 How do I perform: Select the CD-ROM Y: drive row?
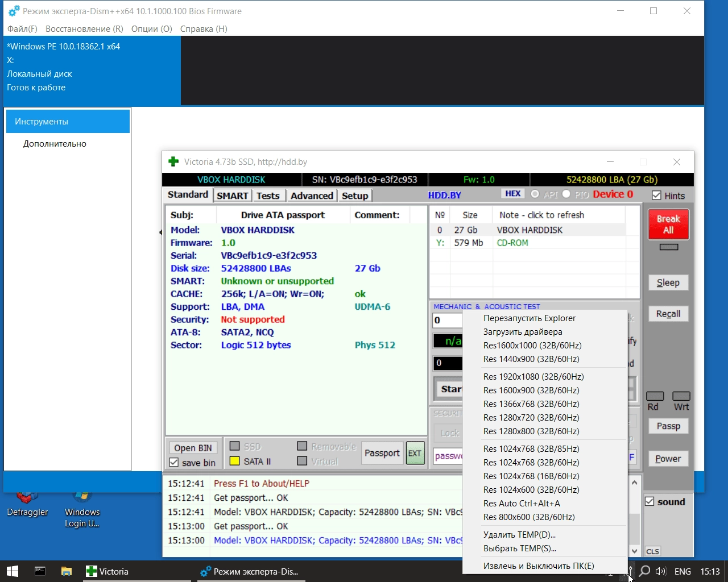point(528,243)
